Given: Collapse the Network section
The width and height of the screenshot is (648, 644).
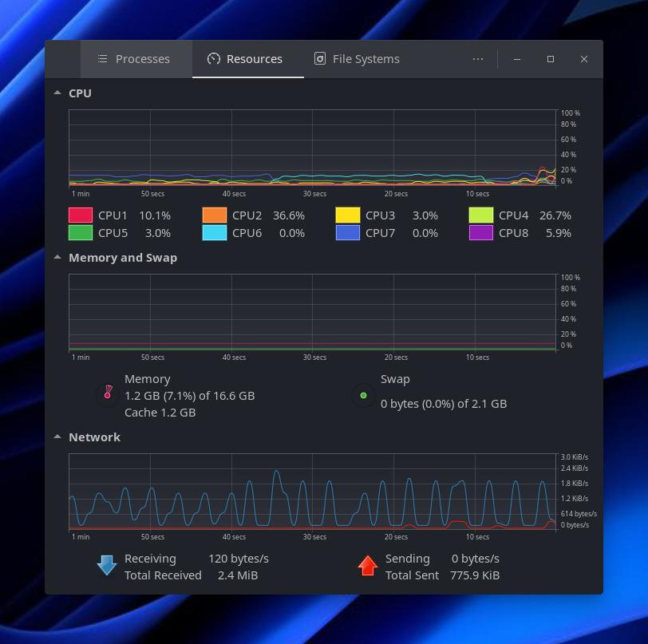Looking at the screenshot, I should coord(57,437).
